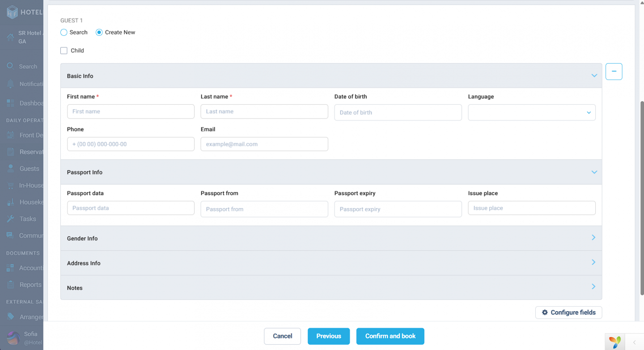Open Configure fields settings
The image size is (644, 350).
coord(568,312)
